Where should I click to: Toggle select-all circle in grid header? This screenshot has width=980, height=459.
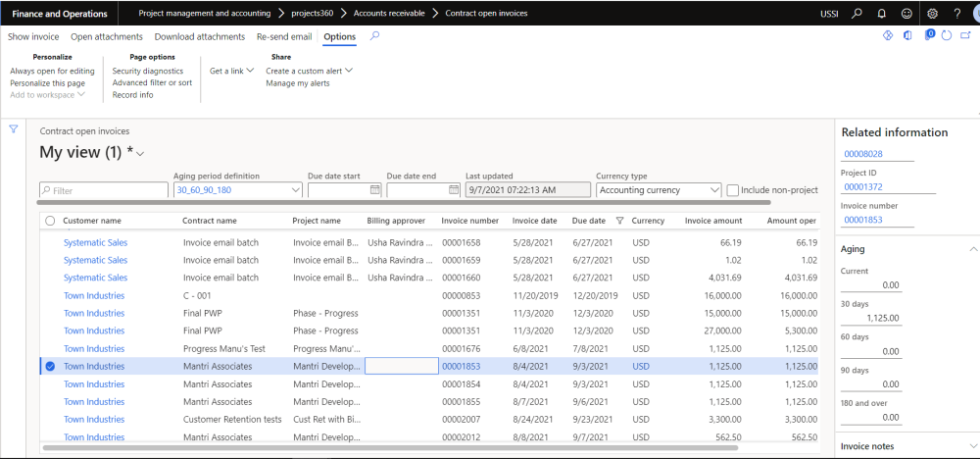50,221
